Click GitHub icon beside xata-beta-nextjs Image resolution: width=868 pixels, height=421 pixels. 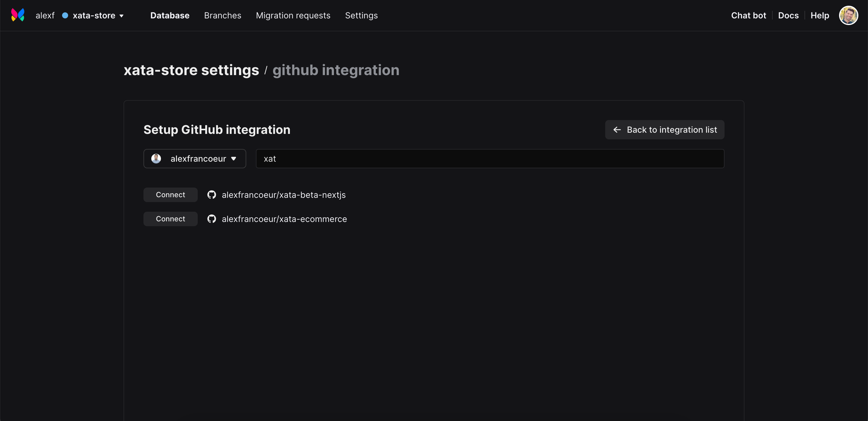pyautogui.click(x=212, y=195)
